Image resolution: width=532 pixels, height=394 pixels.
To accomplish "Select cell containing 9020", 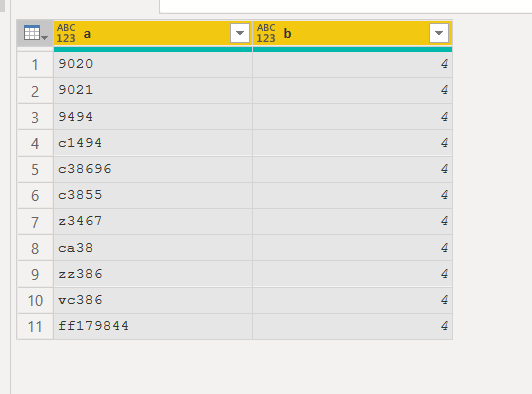I will pyautogui.click(x=153, y=64).
